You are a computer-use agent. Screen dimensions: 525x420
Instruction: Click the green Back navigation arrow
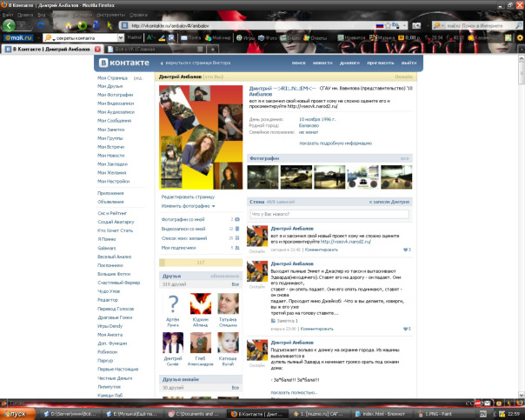coord(9,25)
